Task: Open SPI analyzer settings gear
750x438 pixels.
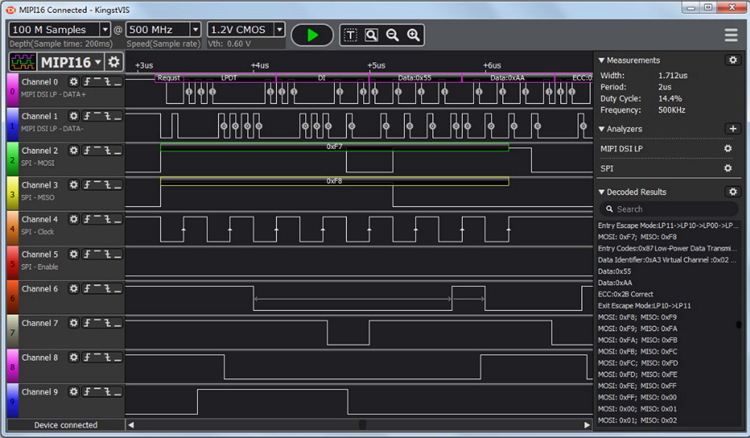Action: [x=728, y=168]
